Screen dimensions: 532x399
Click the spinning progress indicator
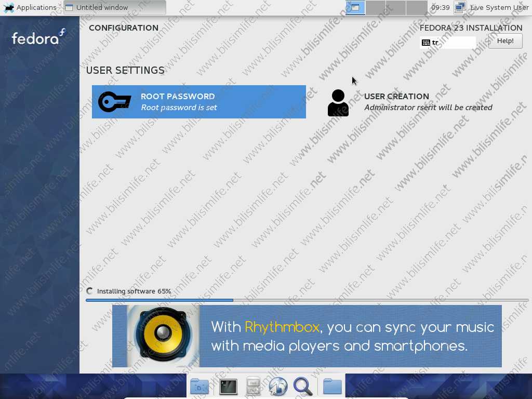(x=89, y=291)
